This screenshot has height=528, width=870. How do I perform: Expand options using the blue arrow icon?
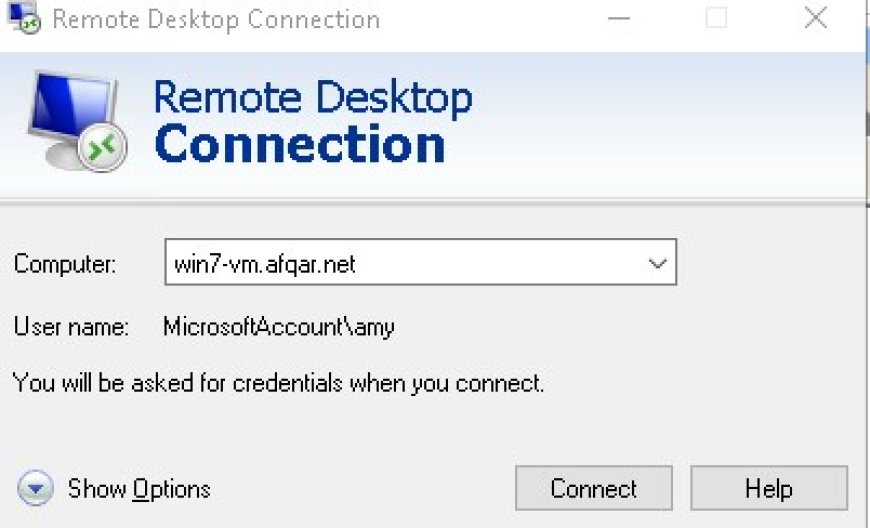[36, 488]
